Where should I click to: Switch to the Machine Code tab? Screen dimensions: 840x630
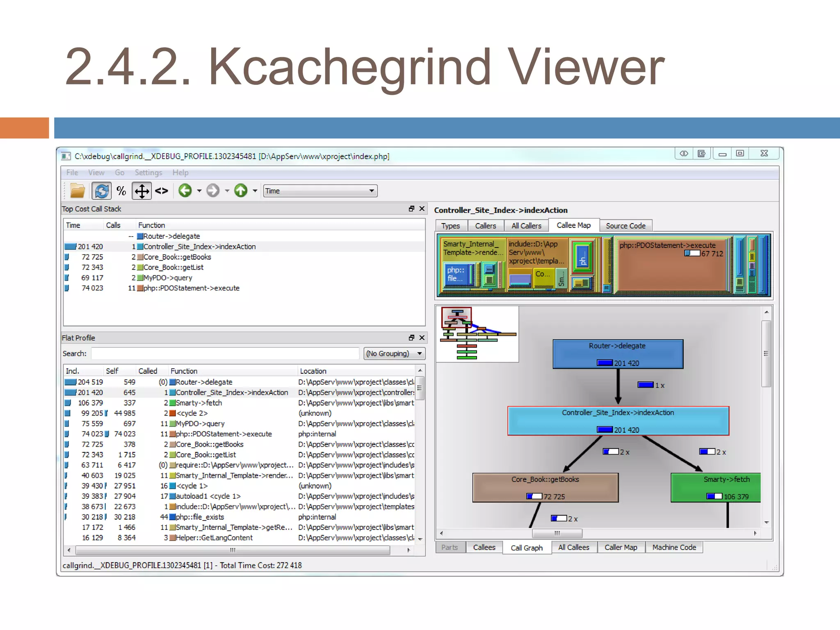[674, 548]
